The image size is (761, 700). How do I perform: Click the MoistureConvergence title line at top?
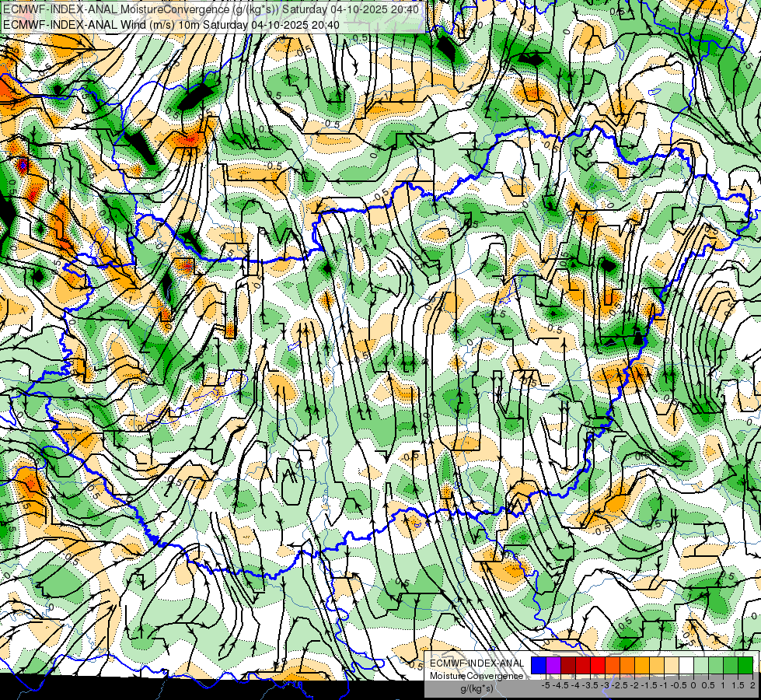[211, 9]
